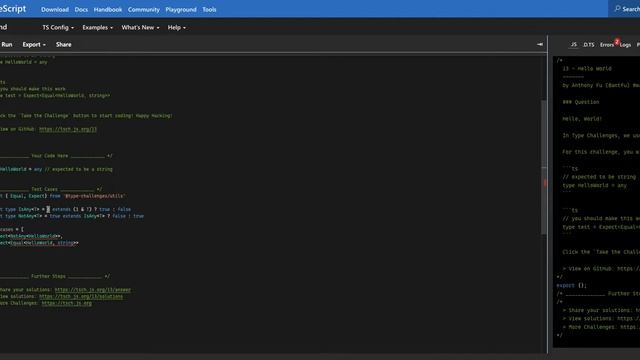Run the playground code
640x360 pixels.
click(x=7, y=44)
